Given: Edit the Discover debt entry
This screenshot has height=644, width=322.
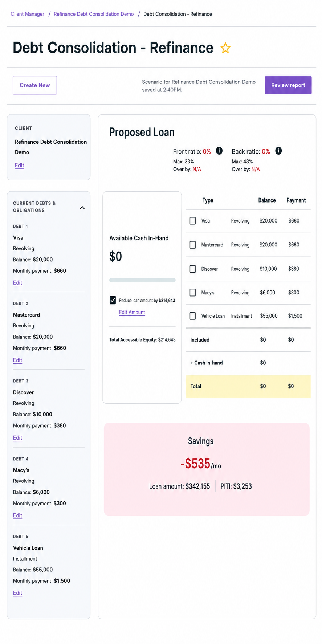Looking at the screenshot, I should (18, 438).
